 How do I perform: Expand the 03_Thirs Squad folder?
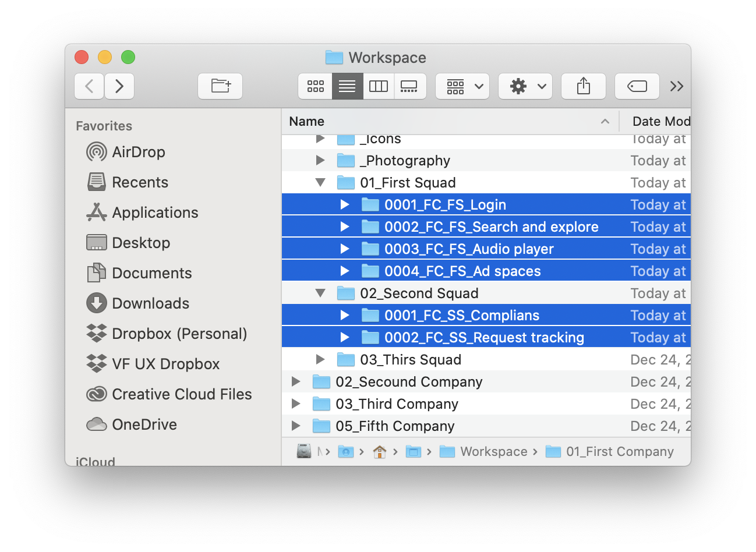320,359
